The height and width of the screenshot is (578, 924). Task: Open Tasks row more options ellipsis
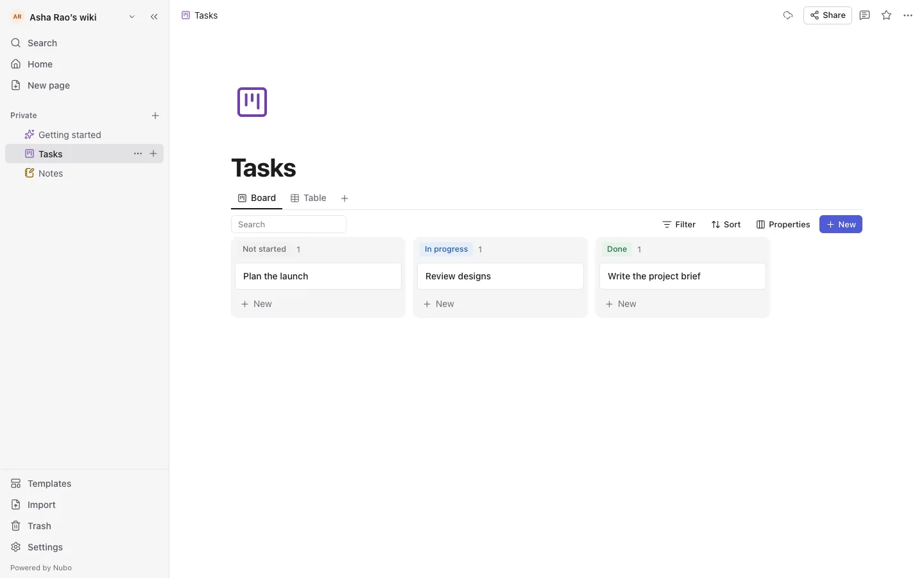[x=138, y=153]
